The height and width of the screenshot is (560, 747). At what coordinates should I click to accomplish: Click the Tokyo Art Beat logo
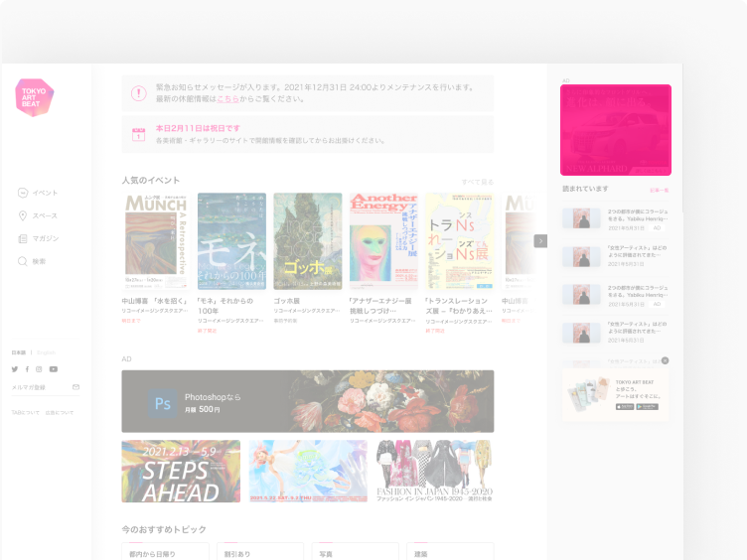[x=35, y=97]
